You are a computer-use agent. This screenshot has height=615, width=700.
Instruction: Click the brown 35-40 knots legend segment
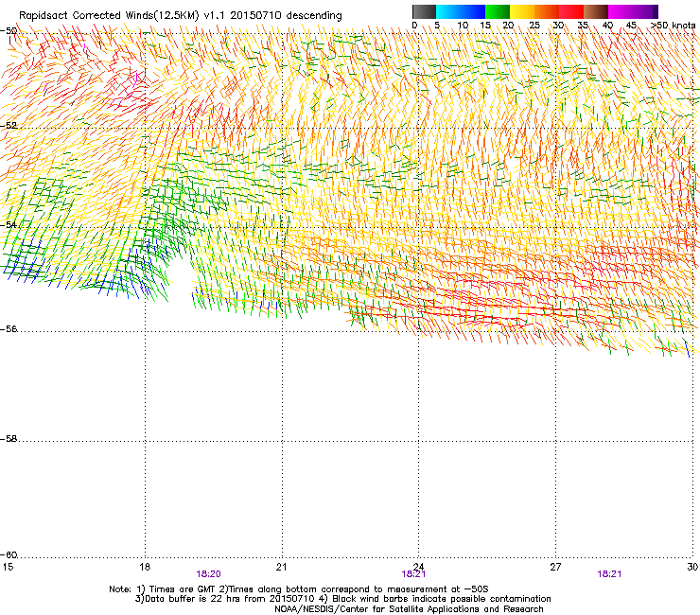point(596,11)
